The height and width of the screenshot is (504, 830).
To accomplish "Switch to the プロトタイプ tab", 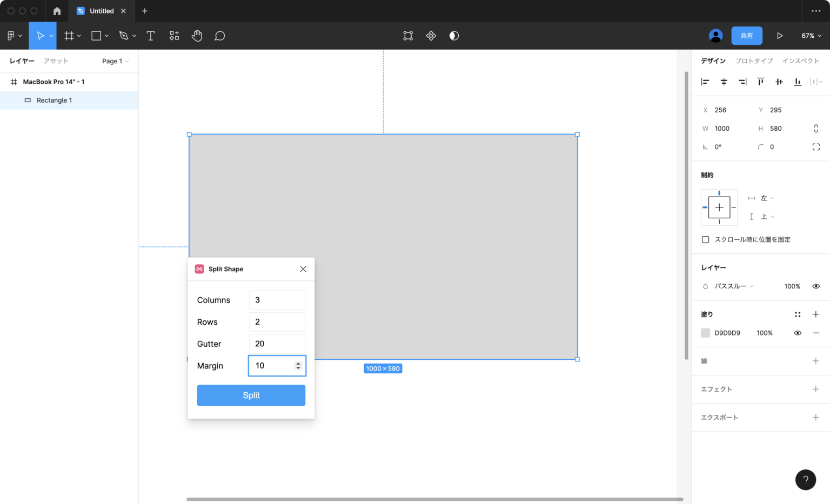I will (x=754, y=61).
